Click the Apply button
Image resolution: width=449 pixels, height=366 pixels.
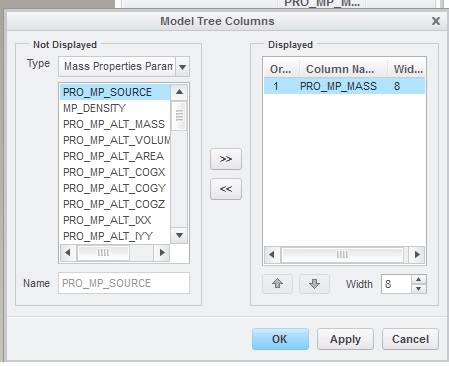tap(345, 339)
